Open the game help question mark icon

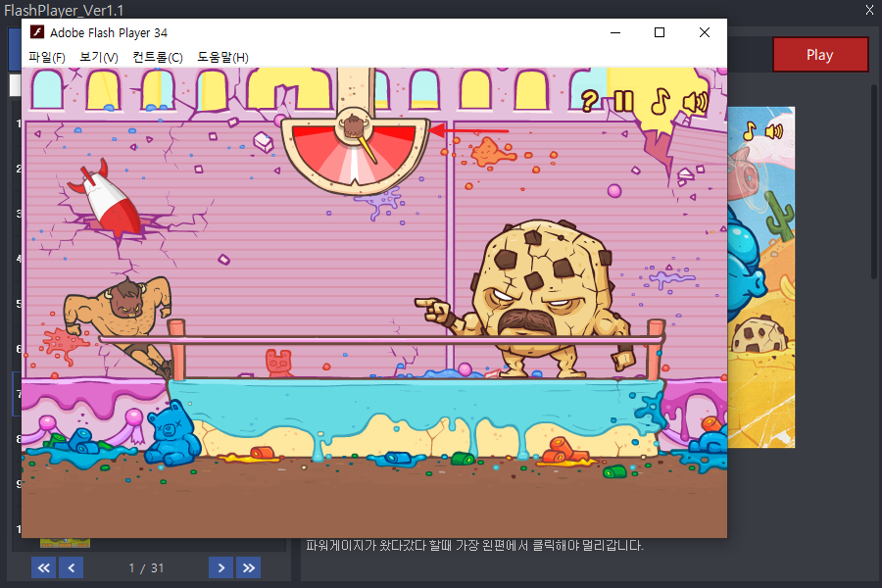click(x=589, y=101)
